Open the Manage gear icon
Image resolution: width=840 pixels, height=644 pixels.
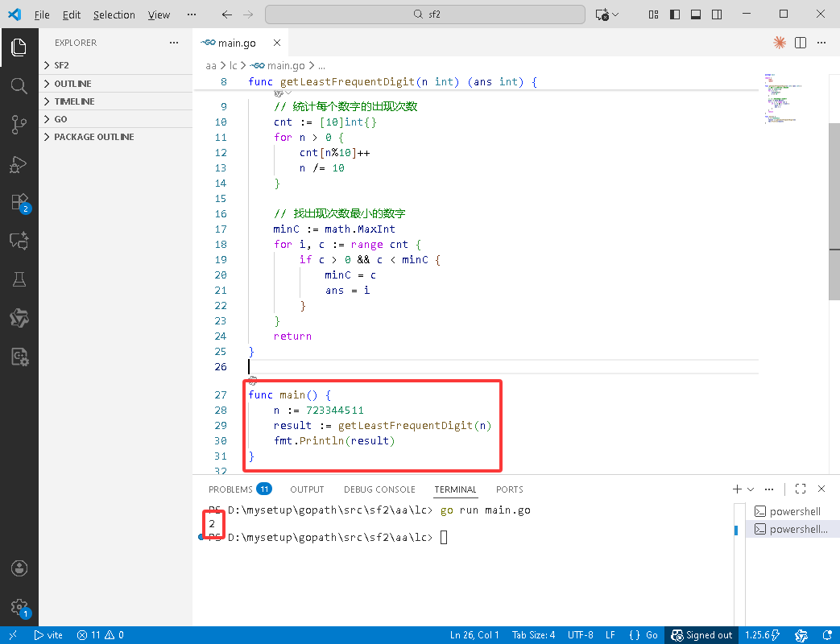[x=20, y=608]
